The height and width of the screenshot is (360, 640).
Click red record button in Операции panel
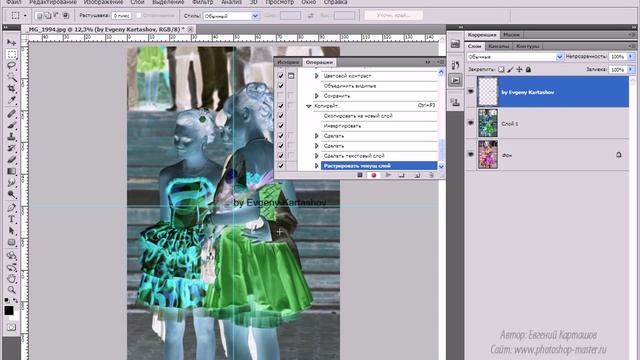click(373, 175)
